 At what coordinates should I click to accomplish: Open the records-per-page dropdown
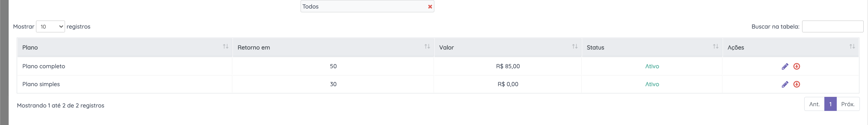click(x=50, y=26)
